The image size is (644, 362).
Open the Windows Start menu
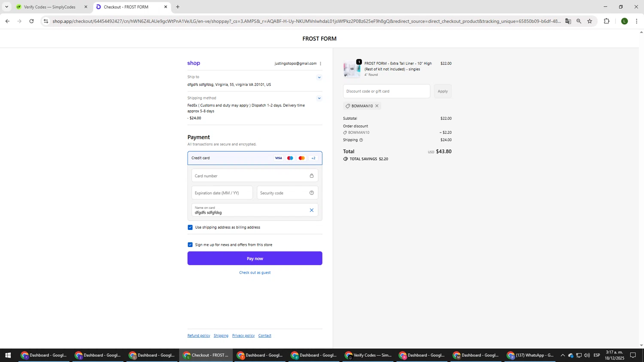pos(7,355)
